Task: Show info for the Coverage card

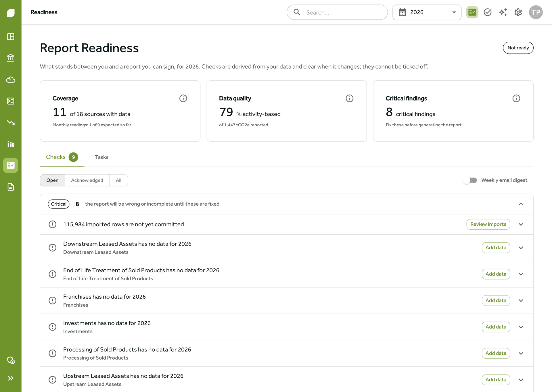Action: pos(183,99)
